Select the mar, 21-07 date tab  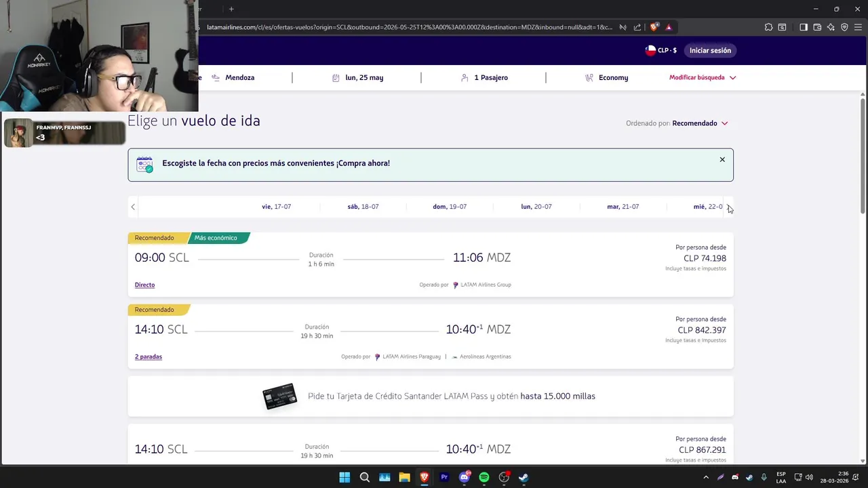coord(623,207)
